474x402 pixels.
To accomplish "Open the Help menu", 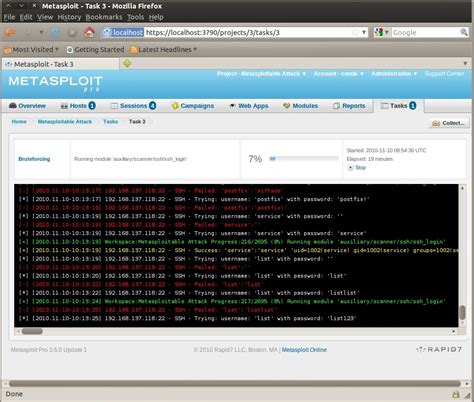I will click(156, 17).
